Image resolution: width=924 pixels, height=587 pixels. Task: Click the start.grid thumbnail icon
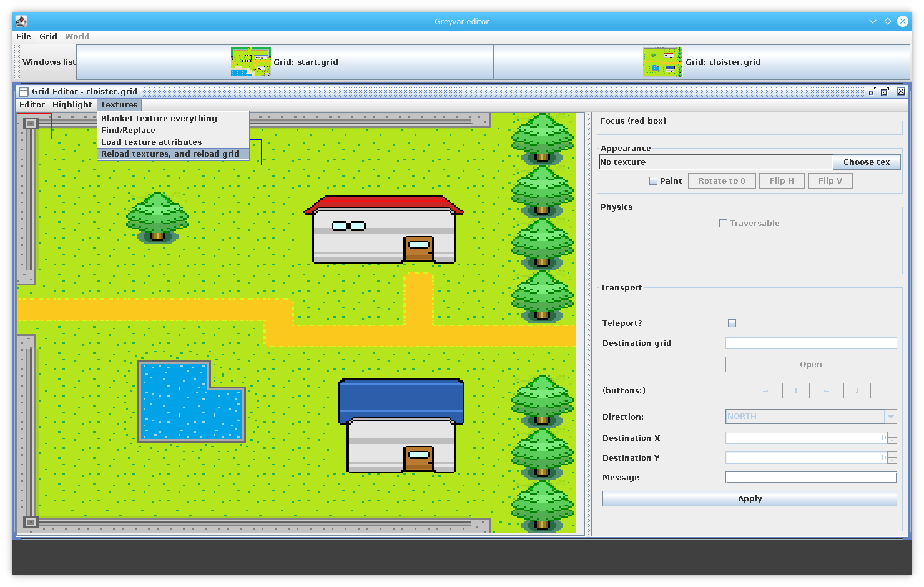pos(250,62)
